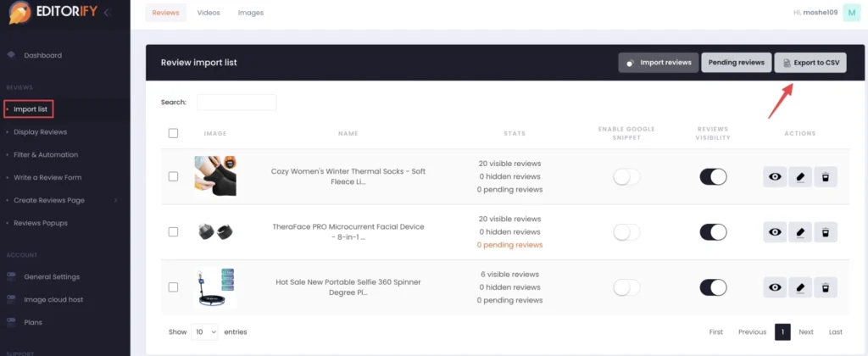Check the select-all checkbox in table header
Image resolution: width=868 pixels, height=356 pixels.
click(174, 133)
